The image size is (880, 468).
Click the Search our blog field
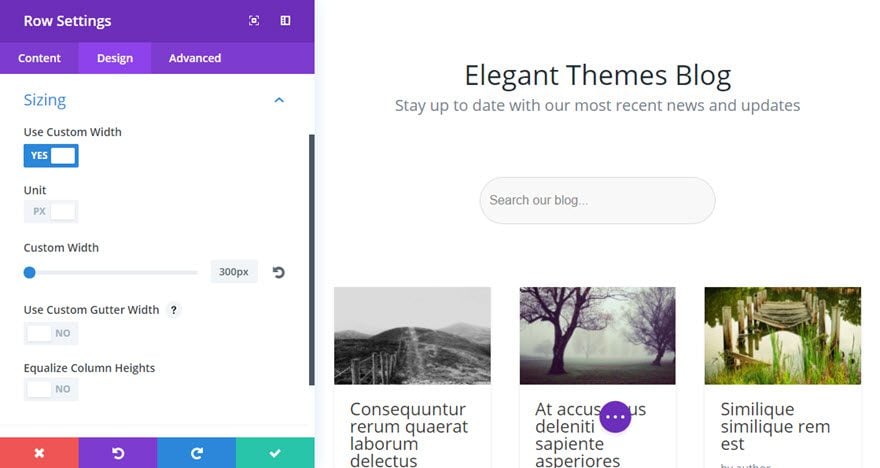[x=597, y=200]
